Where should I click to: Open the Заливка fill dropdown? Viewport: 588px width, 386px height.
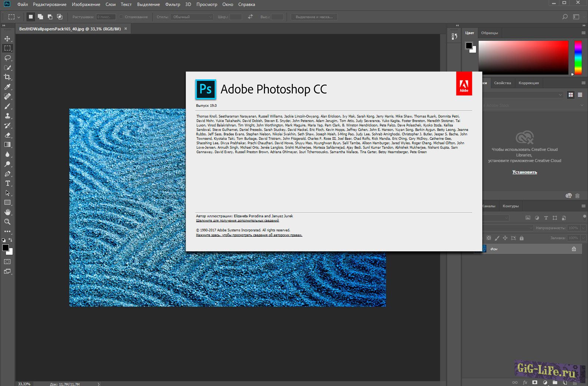click(583, 238)
